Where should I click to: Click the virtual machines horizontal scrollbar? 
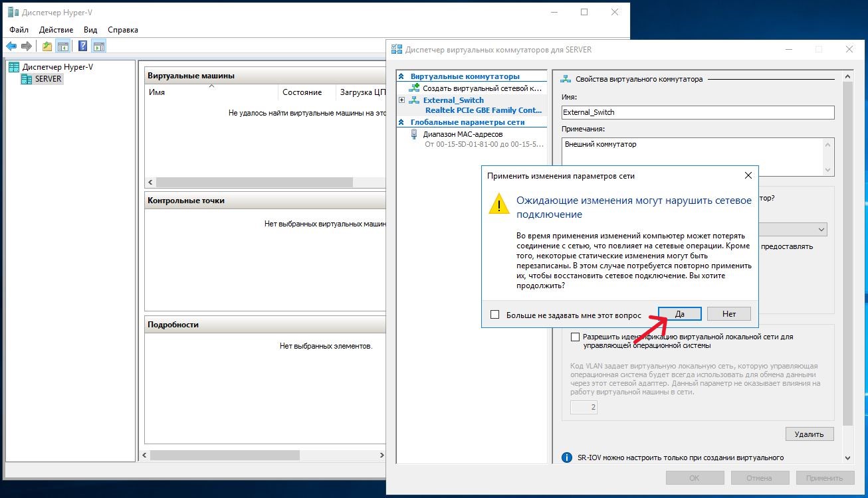tap(266, 182)
